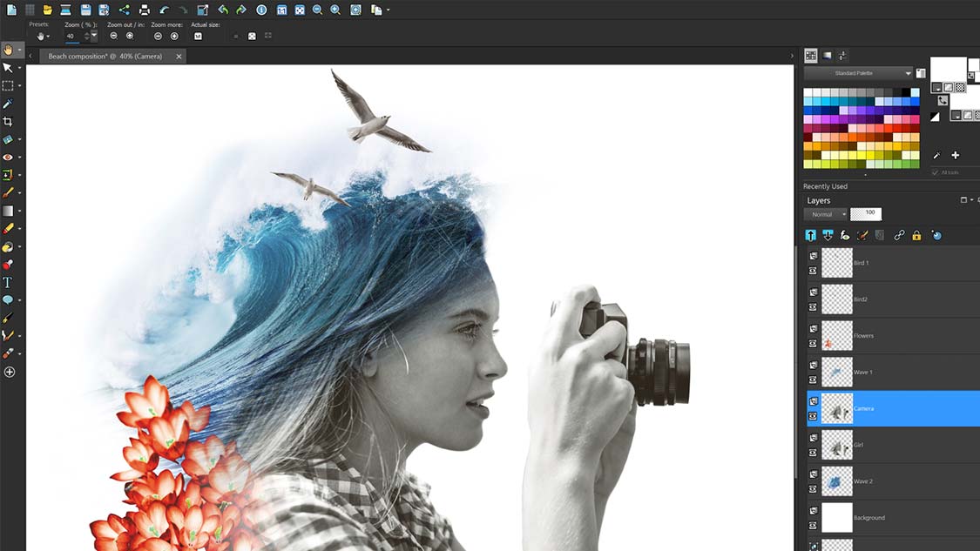The height and width of the screenshot is (551, 980).
Task: Click the Print icon
Action: 143,10
